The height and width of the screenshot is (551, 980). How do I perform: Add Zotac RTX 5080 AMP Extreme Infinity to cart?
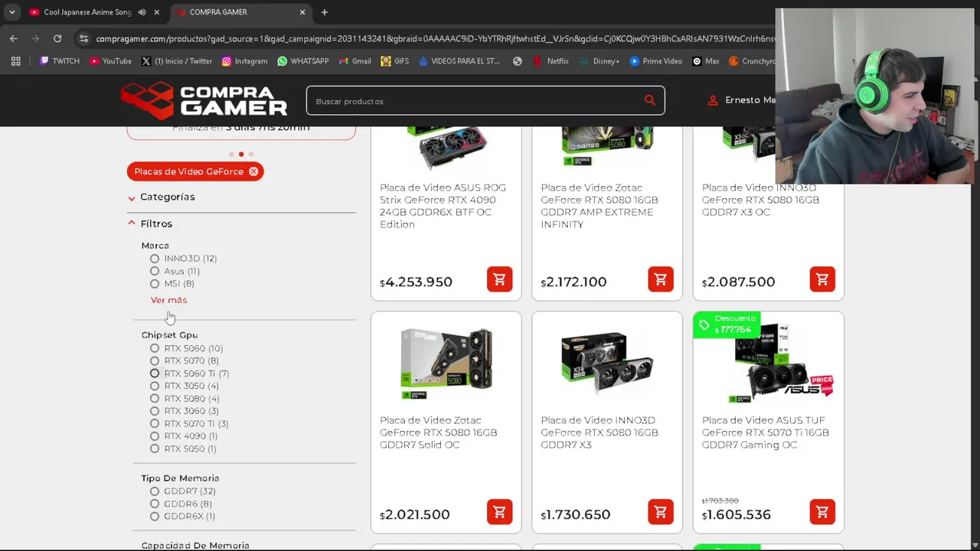coord(660,279)
